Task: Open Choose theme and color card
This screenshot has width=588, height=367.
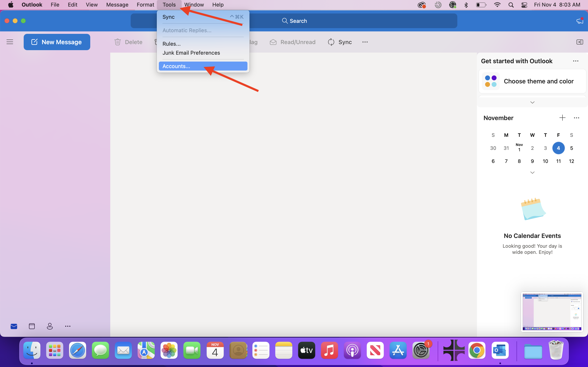Action: coord(532,81)
